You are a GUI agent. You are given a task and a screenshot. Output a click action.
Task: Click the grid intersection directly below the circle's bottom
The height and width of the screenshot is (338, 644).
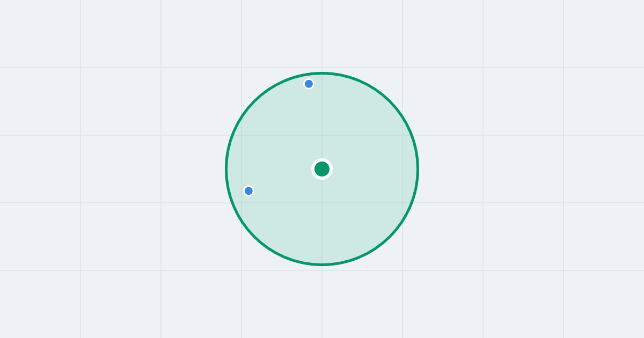[322, 270]
